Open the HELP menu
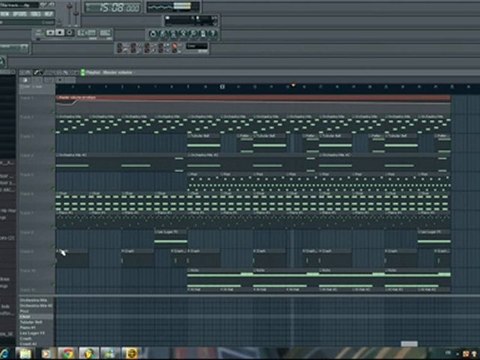The width and height of the screenshot is (480, 360). pyautogui.click(x=48, y=14)
